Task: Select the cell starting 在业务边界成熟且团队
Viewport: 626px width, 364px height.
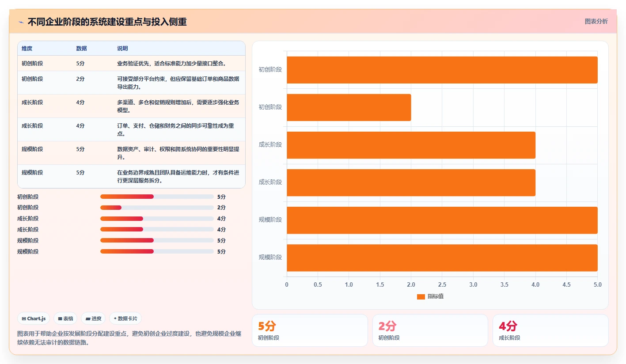Action: pos(178,176)
